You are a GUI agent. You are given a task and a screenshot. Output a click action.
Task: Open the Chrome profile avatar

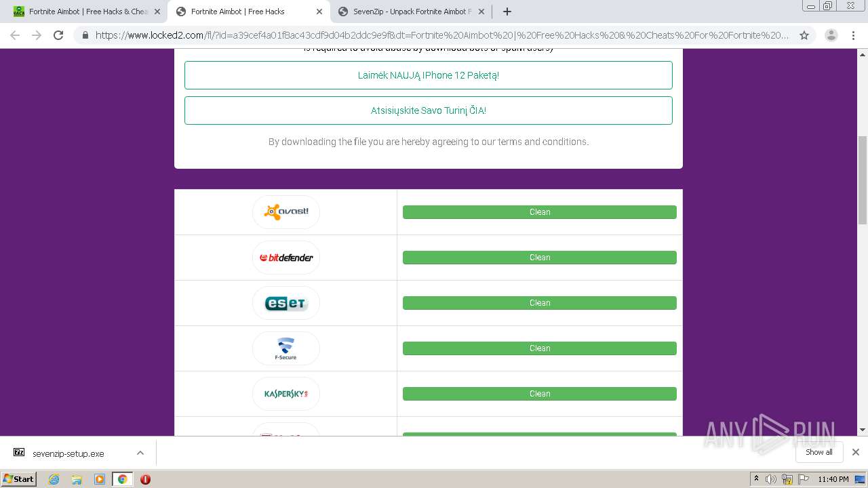(831, 35)
